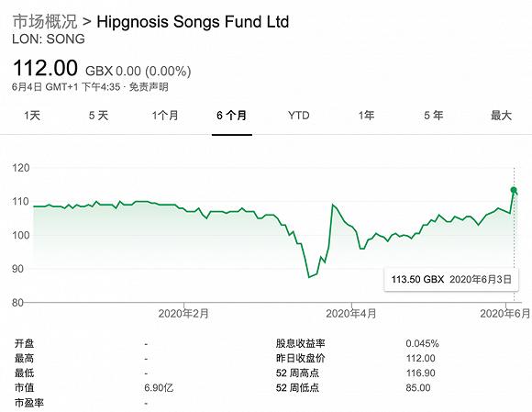Click the 52 周高点 value 116.90

coord(421,373)
